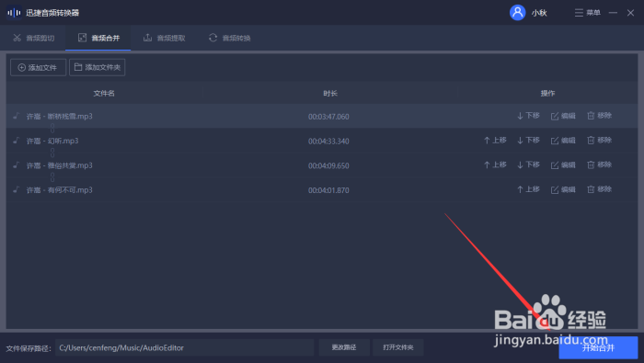This screenshot has height=363, width=644.
Task: Open the 音频剪切 tab
Action: click(34, 39)
